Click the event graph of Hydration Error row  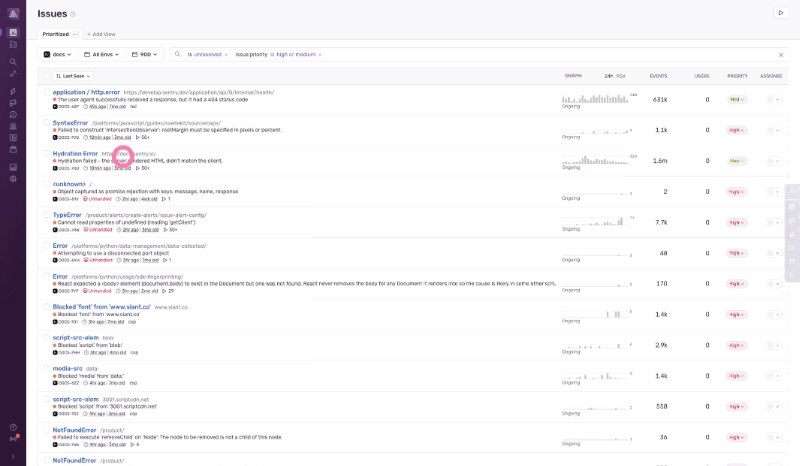pos(595,160)
